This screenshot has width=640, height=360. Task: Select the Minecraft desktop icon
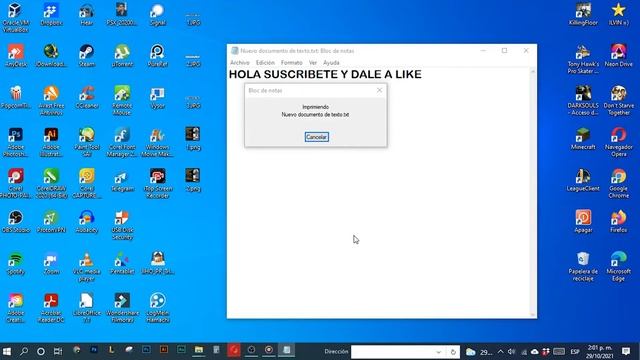click(583, 139)
